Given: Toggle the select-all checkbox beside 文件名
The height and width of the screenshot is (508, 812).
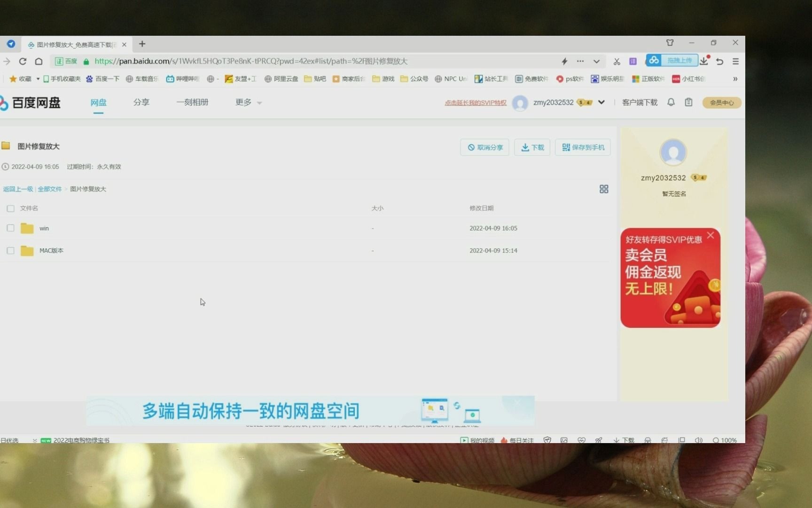Looking at the screenshot, I should click(x=10, y=208).
